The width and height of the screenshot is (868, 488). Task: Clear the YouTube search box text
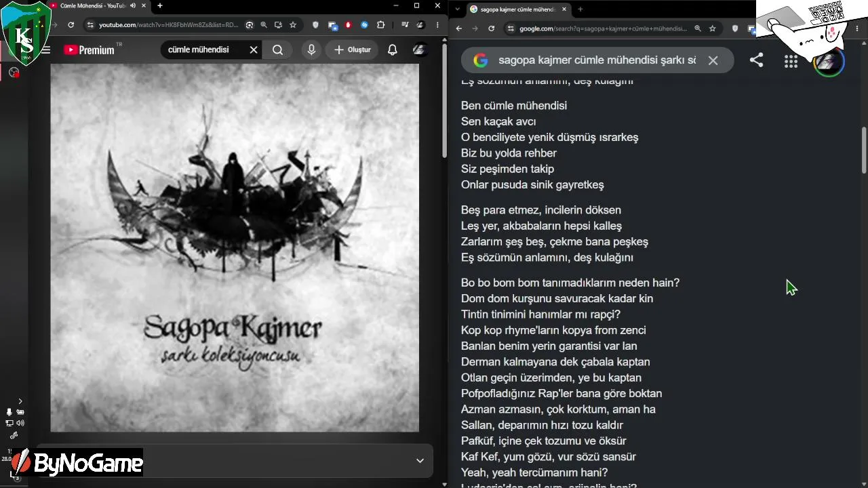[x=254, y=49]
